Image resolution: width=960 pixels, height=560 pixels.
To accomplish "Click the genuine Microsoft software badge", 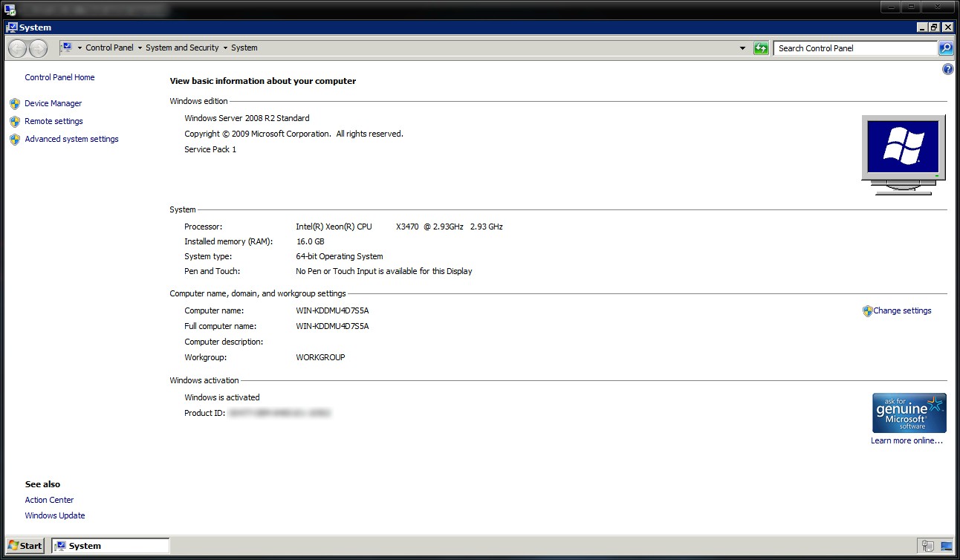I will point(909,413).
